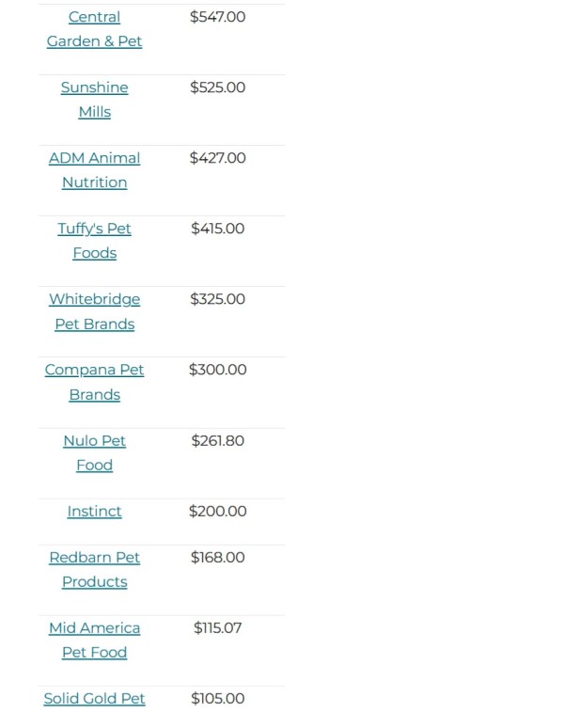The width and height of the screenshot is (564, 728).
Task: Select the $415.00 revenue figure
Action: pos(217,229)
